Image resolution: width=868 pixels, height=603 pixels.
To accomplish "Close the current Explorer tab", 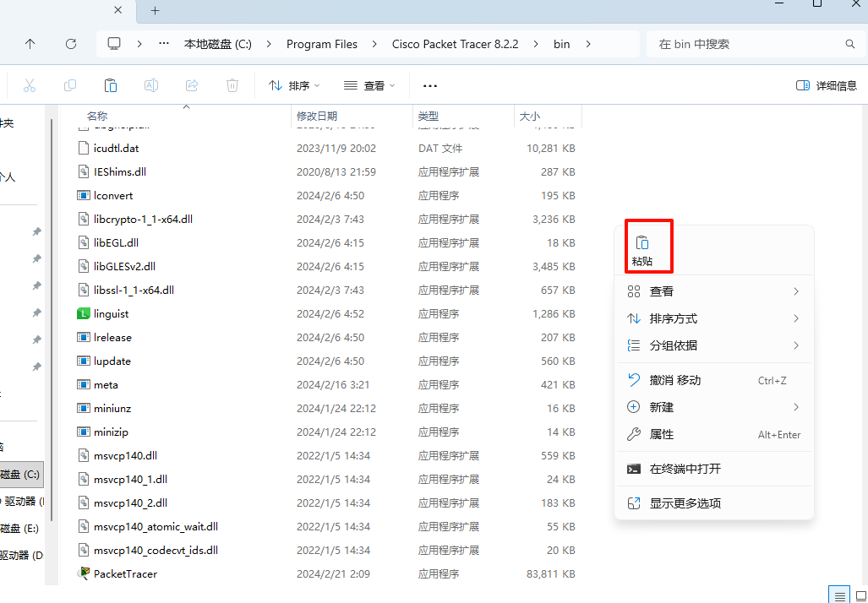I will click(x=118, y=10).
